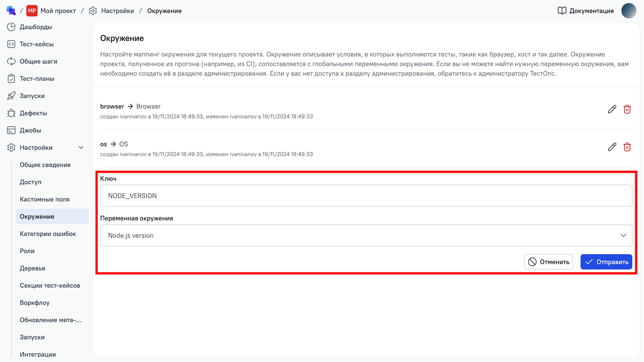Click Мой проект in the breadcrumb

click(57, 11)
